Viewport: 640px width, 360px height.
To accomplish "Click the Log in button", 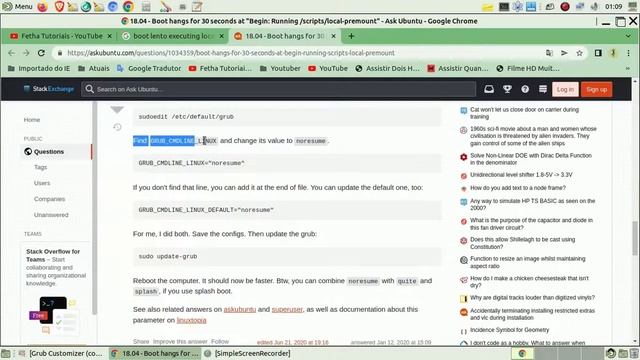I will click(x=565, y=89).
